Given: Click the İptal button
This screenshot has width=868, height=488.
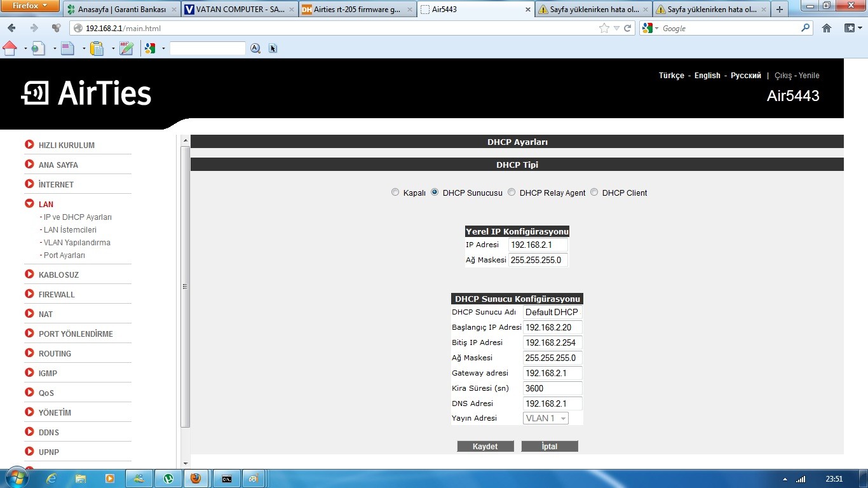Looking at the screenshot, I should pos(550,446).
